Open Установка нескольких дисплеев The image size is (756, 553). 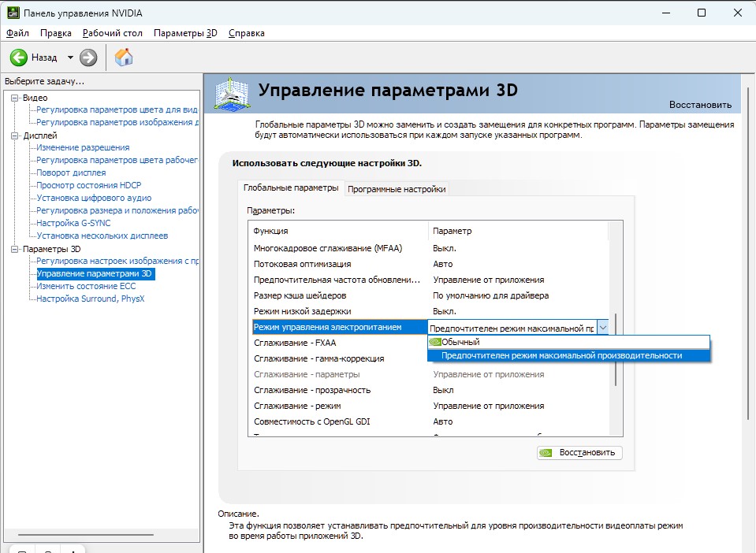[102, 236]
